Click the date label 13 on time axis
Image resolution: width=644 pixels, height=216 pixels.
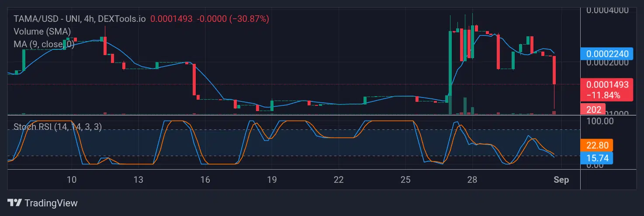(x=138, y=180)
